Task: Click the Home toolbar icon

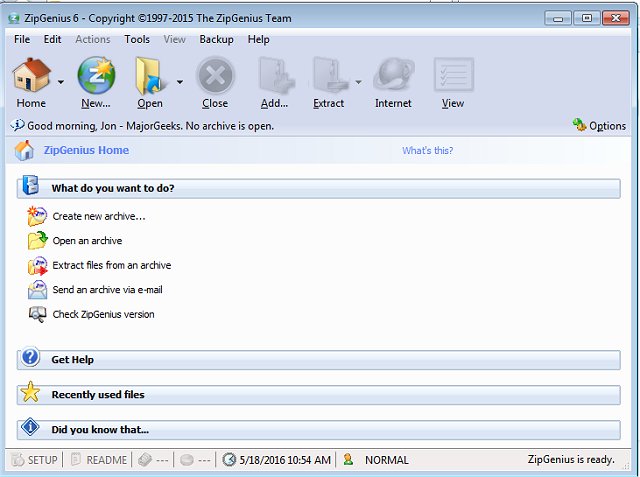Action: tap(31, 75)
